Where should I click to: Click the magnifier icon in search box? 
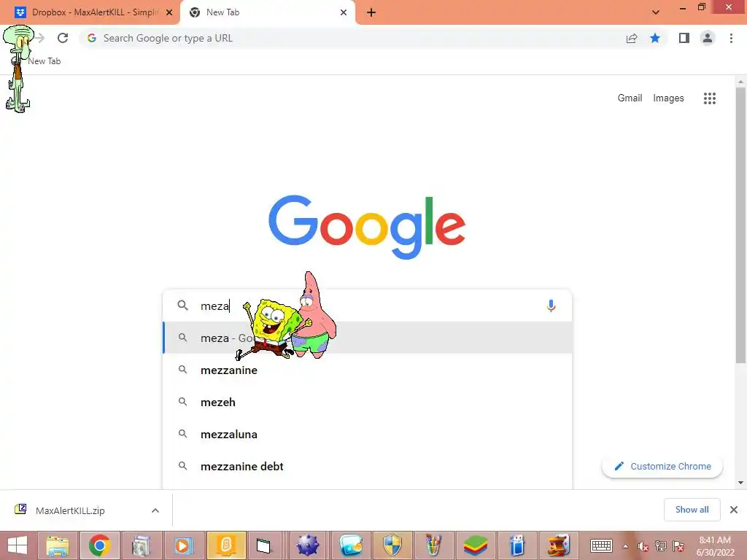pos(183,306)
